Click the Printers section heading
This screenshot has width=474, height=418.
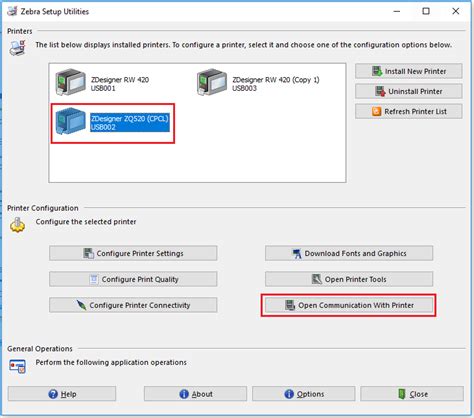pos(20,31)
